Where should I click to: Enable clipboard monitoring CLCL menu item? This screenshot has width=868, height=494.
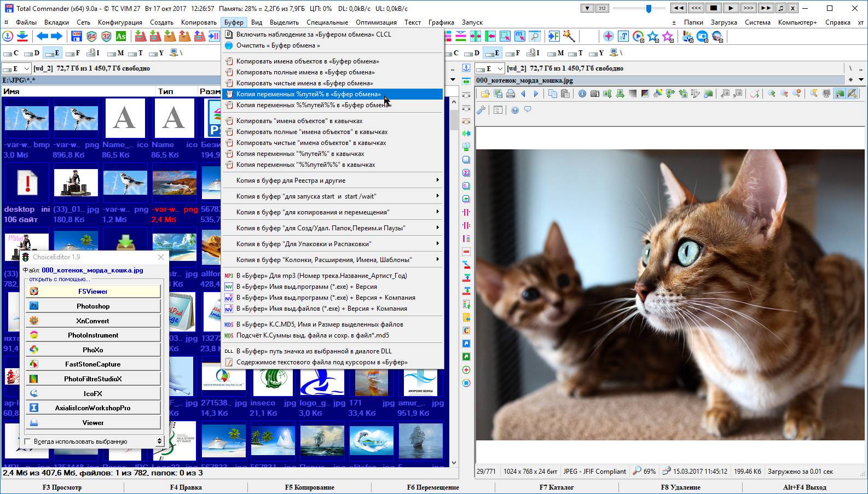[332, 34]
